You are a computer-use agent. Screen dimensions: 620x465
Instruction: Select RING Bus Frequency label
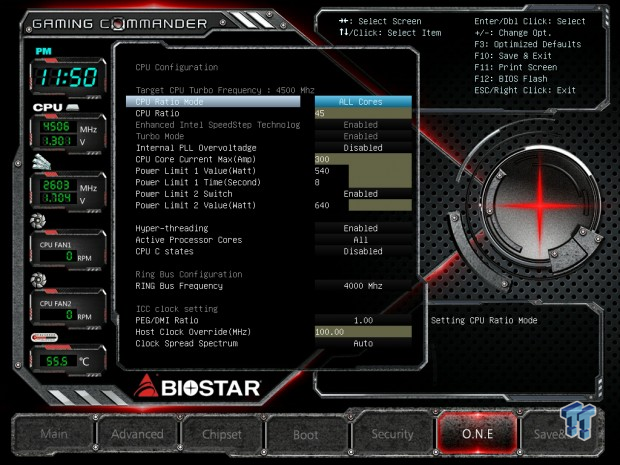(179, 286)
